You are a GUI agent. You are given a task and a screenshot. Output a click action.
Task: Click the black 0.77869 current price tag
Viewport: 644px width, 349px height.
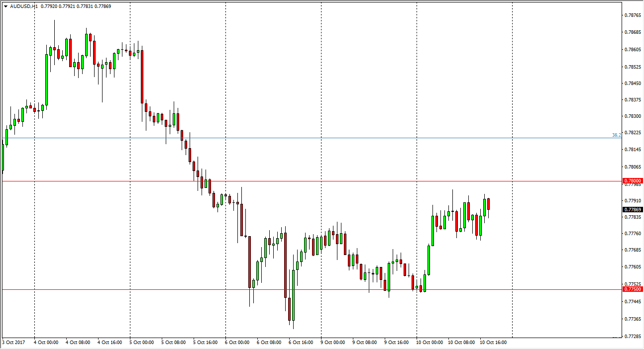633,210
